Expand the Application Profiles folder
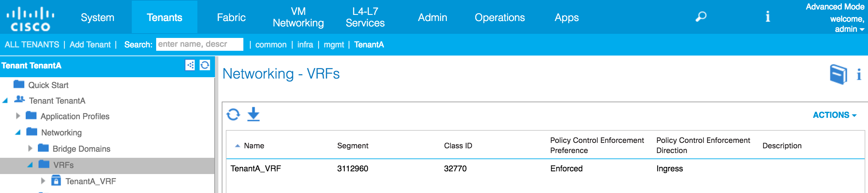The width and height of the screenshot is (868, 193). tap(18, 116)
